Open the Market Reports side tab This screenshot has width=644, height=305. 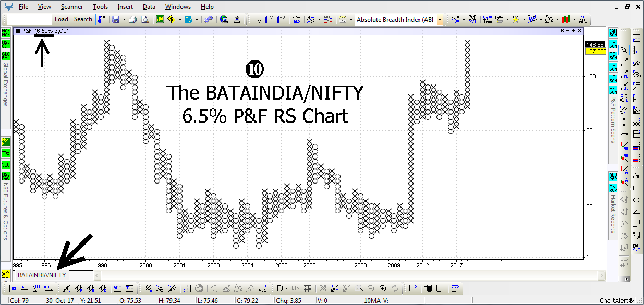point(613,214)
